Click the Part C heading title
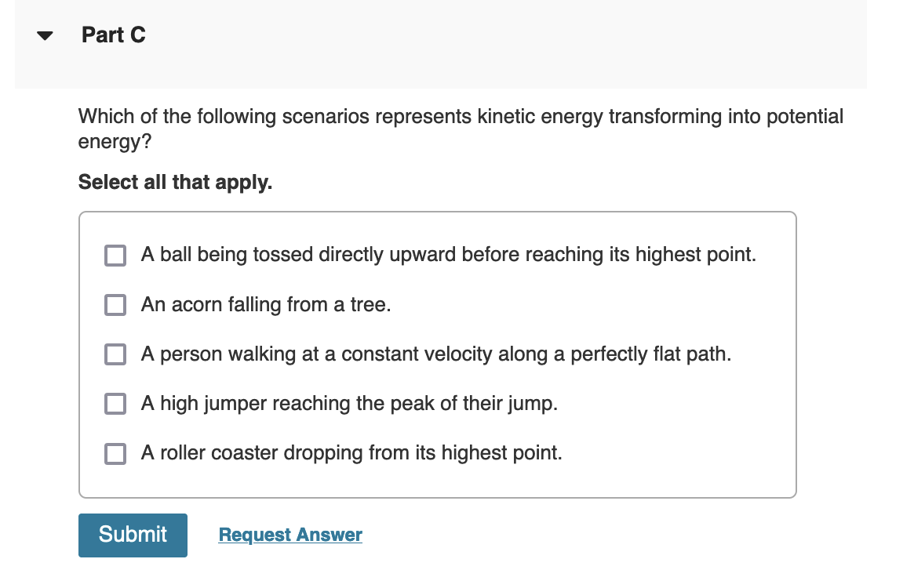 point(114,35)
